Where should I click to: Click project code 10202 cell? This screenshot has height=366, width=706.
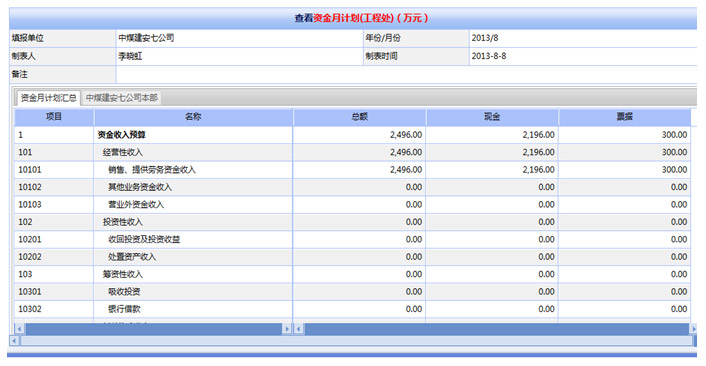point(54,257)
